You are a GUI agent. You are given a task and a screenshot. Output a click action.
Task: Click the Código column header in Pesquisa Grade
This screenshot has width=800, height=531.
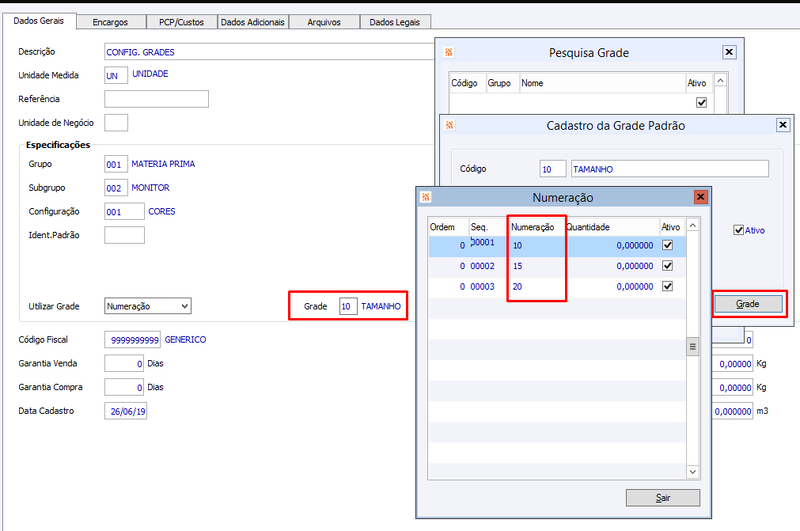click(466, 83)
